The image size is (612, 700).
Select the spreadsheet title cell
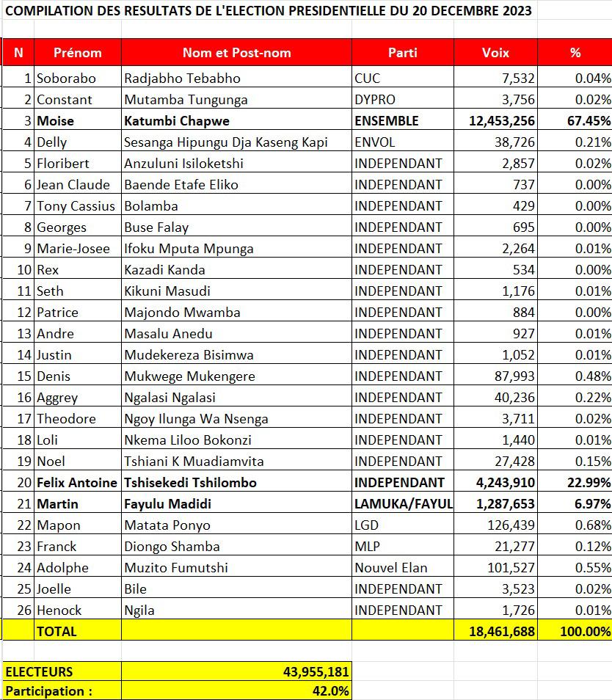coord(269,12)
